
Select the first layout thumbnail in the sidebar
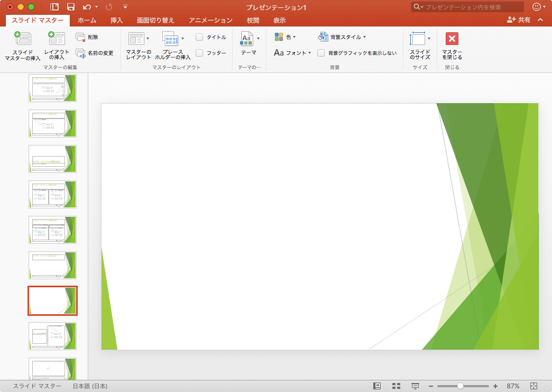pos(52,88)
